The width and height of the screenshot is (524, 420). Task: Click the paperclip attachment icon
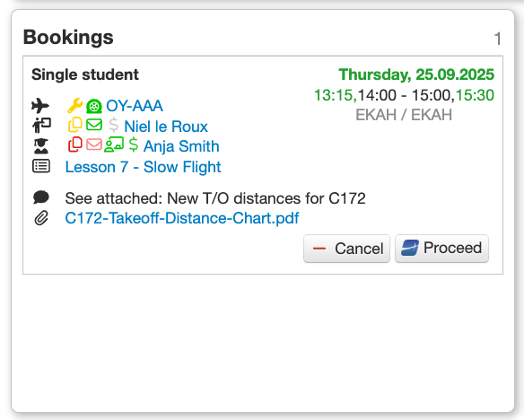click(41, 218)
